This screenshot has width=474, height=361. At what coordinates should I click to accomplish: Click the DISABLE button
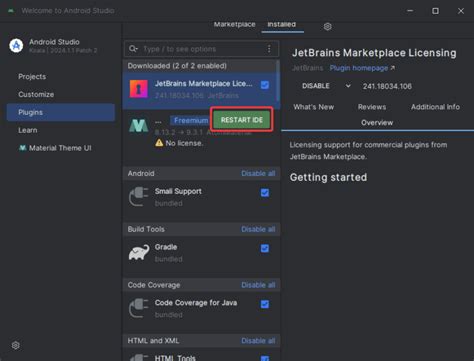(316, 86)
